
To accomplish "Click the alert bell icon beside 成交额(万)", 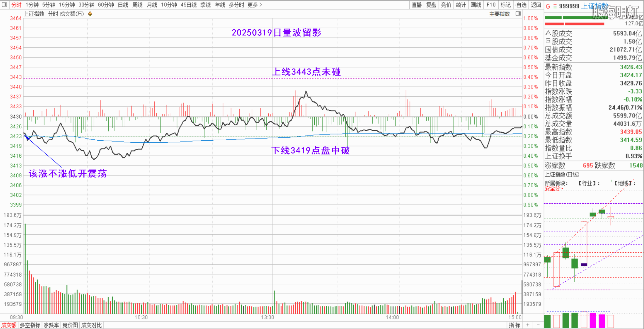I will point(90,14).
